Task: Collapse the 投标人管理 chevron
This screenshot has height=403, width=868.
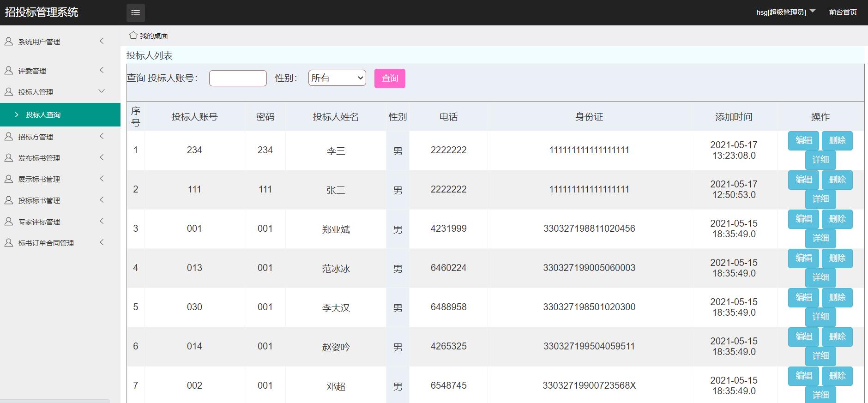Action: 102,91
